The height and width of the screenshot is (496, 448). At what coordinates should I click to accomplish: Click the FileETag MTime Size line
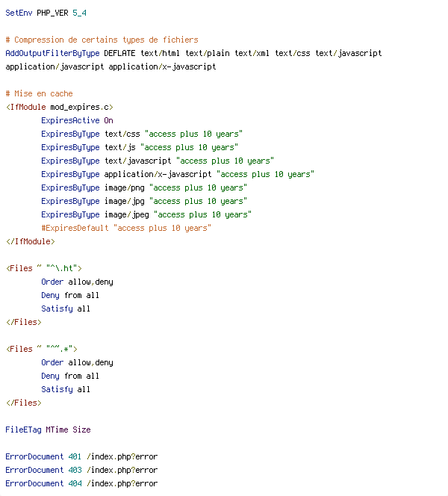click(48, 430)
